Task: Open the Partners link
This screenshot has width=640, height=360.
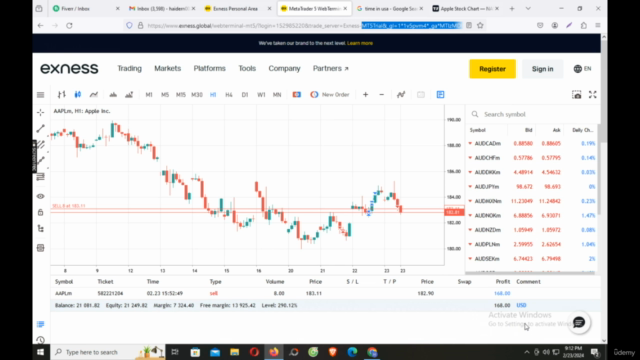Action: (331, 69)
